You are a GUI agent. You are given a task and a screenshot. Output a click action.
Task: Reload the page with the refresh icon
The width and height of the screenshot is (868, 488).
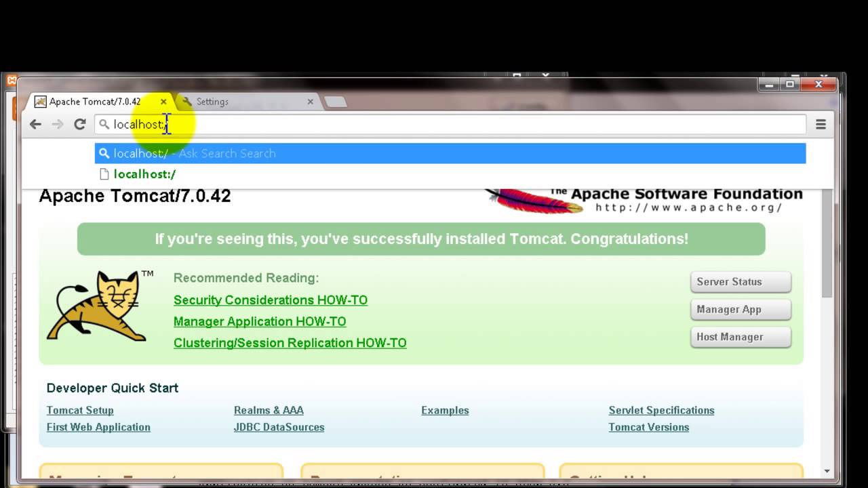click(x=80, y=124)
